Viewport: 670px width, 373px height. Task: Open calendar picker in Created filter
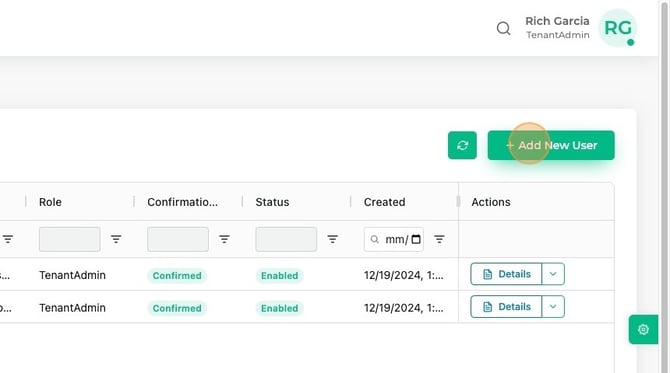(416, 239)
